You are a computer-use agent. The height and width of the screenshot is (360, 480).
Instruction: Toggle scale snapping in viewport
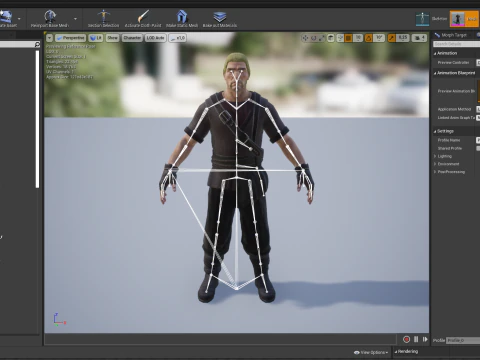391,38
